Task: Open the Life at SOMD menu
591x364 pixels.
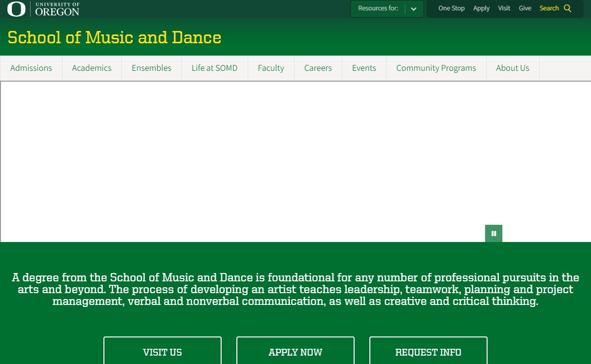Action: tap(215, 68)
